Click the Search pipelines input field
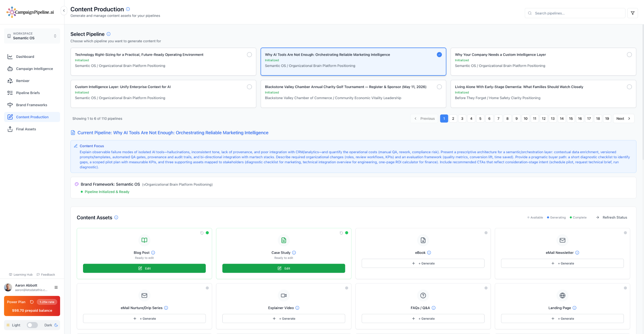The width and height of the screenshot is (644, 334). (575, 13)
